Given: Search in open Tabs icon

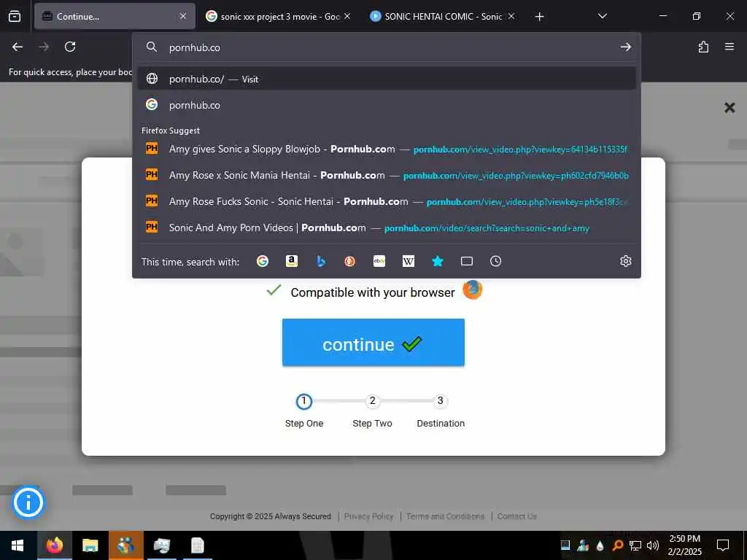Looking at the screenshot, I should (x=467, y=261).
